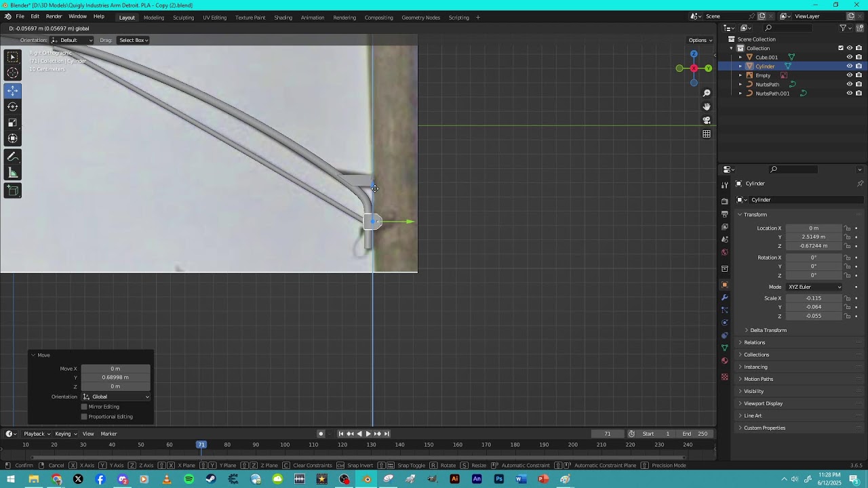Click the outliner search field

tap(788, 28)
